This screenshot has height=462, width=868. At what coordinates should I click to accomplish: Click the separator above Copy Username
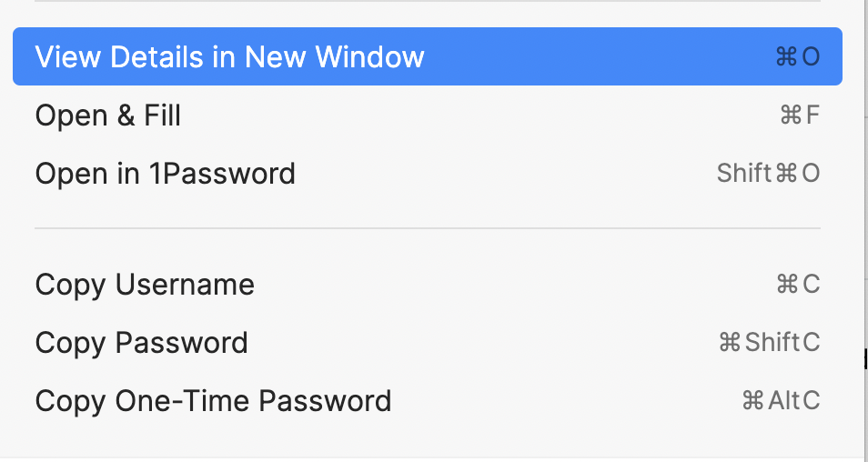pos(428,228)
